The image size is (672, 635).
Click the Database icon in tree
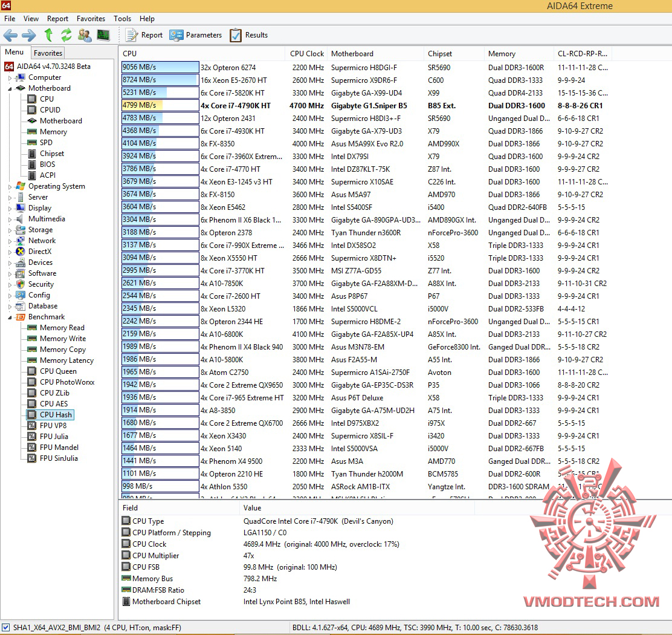[x=21, y=306]
